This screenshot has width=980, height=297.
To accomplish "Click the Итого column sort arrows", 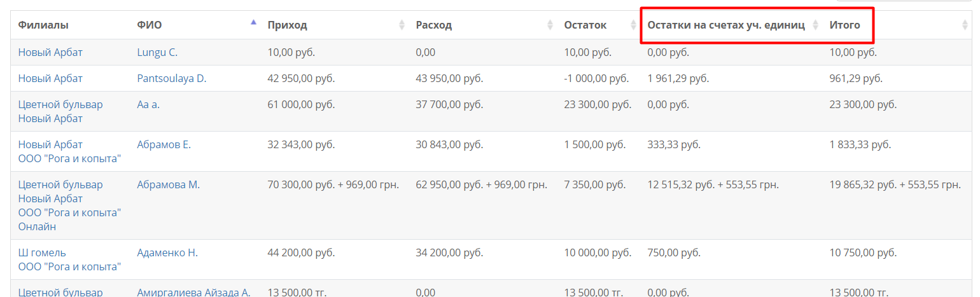I will click(x=965, y=25).
